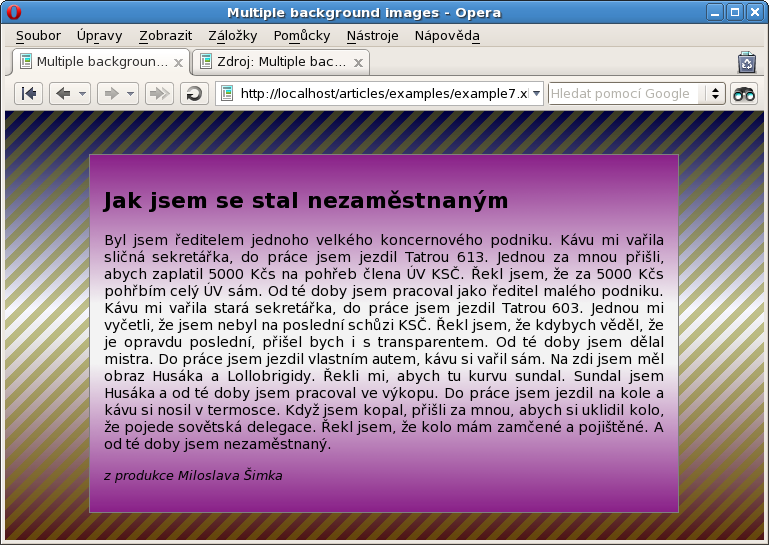The height and width of the screenshot is (545, 769).
Task: Open the Soubor menu
Action: (x=38, y=36)
